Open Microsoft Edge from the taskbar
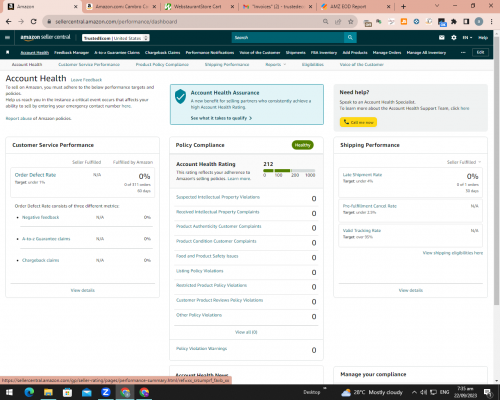 coord(29,392)
